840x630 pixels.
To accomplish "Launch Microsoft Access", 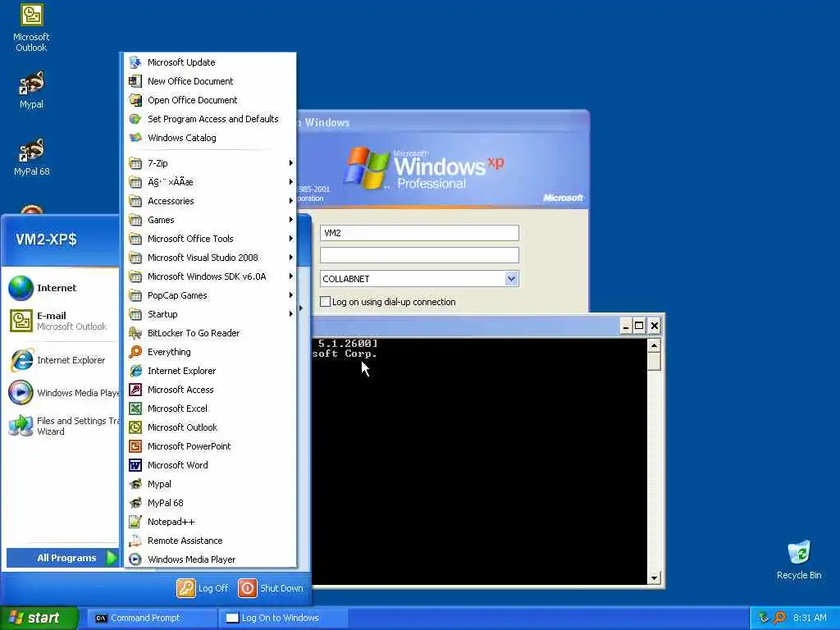I will (209, 390).
